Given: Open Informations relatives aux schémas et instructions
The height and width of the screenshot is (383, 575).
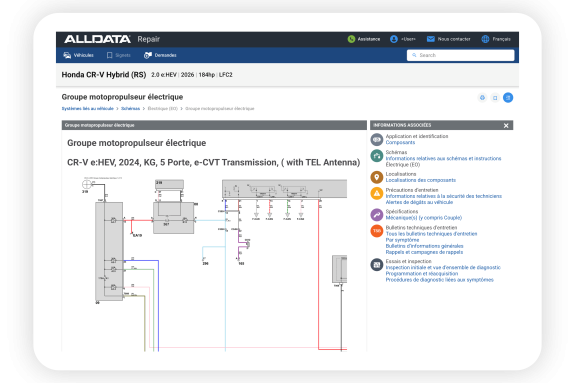Looking at the screenshot, I should (443, 158).
